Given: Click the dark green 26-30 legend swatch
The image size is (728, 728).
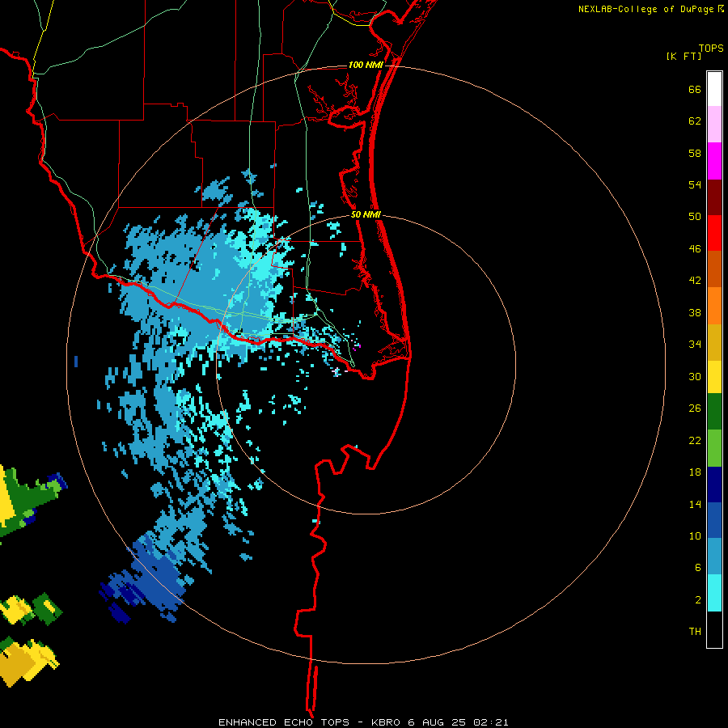Looking at the screenshot, I should point(714,412).
